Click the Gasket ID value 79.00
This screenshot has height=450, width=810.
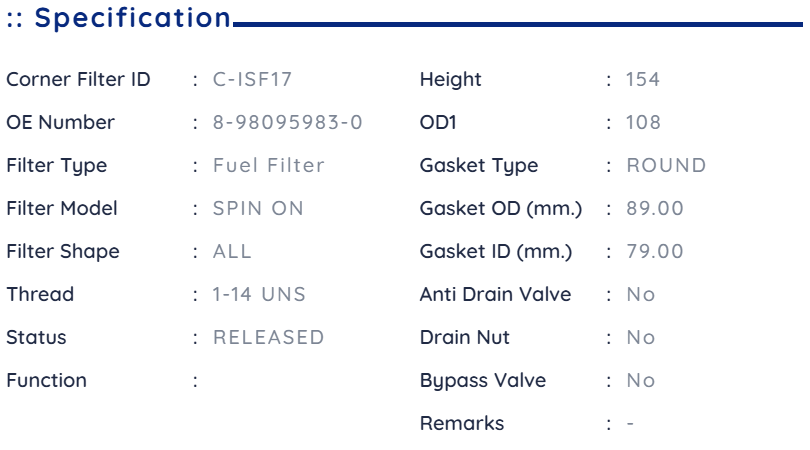tap(655, 251)
